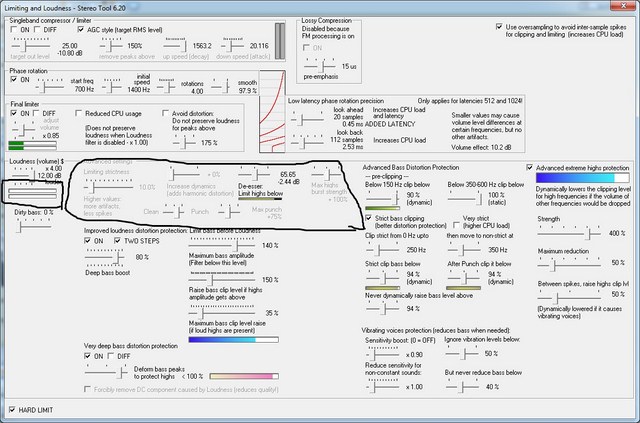The height and width of the screenshot is (423, 640).
Task: Click the pink Deform bass peaks meter
Action: [244, 376]
